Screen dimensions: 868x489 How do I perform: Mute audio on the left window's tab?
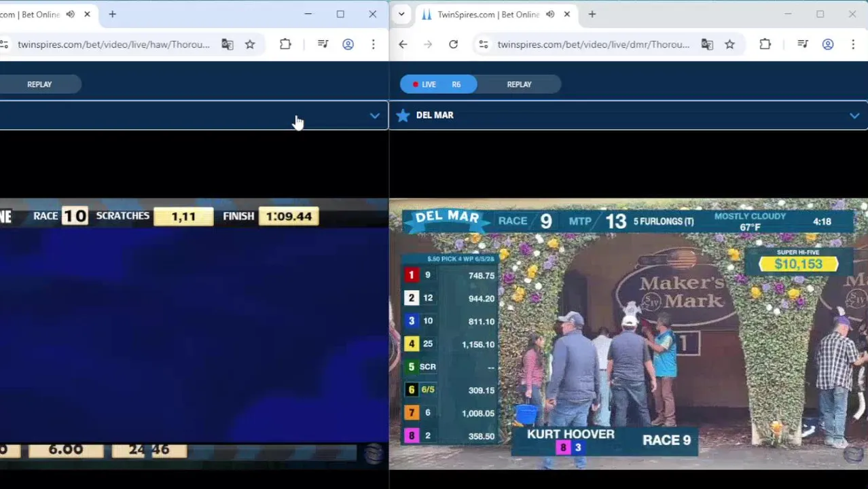[70, 14]
